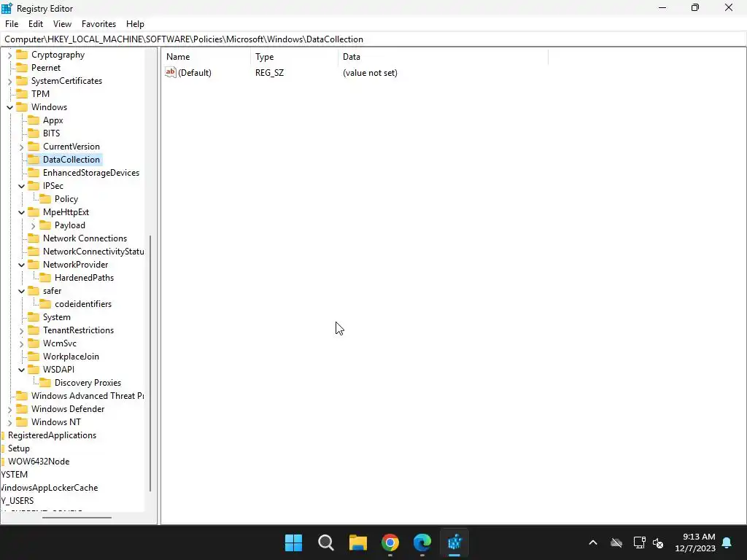Click the Policy folder icon under IPSec
Image resolution: width=747 pixels, height=560 pixels.
(45, 198)
